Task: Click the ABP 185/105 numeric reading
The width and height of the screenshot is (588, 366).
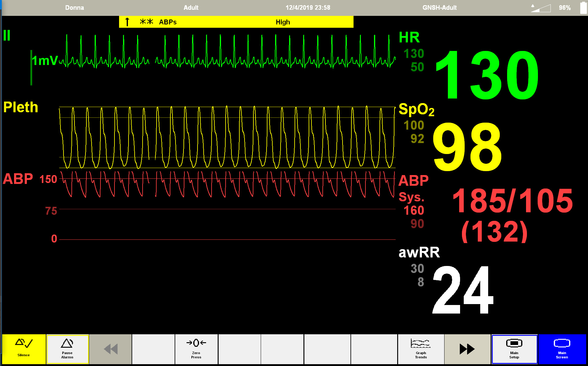Action: [512, 201]
